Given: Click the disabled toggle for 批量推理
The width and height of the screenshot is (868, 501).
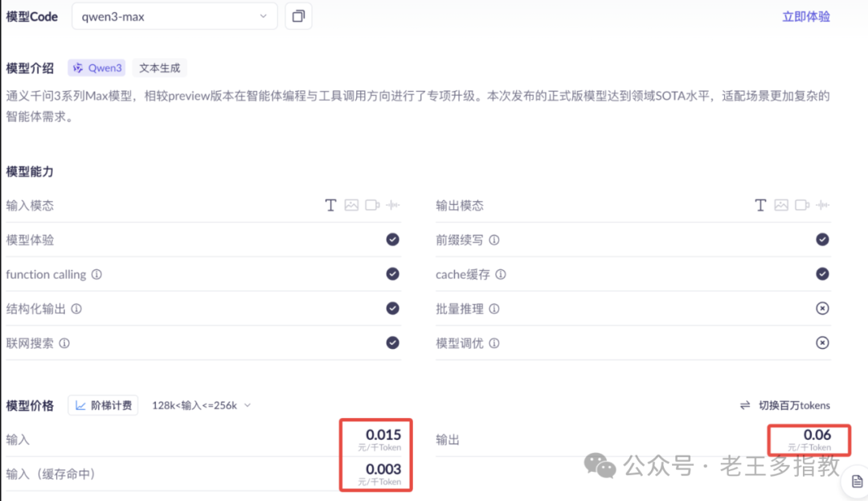Looking at the screenshot, I should point(822,308).
